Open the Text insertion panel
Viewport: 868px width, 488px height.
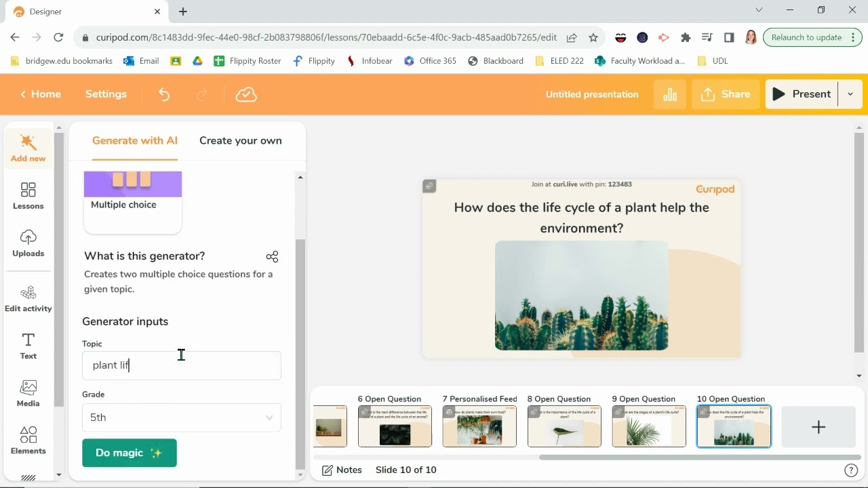(x=28, y=346)
